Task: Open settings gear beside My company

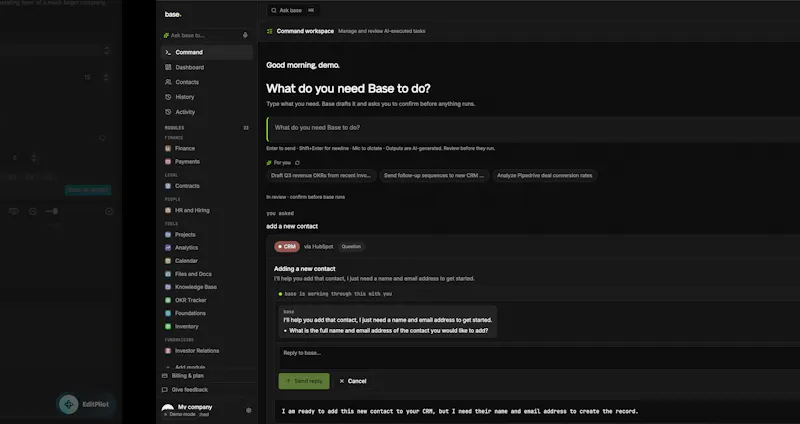Action: [x=248, y=410]
